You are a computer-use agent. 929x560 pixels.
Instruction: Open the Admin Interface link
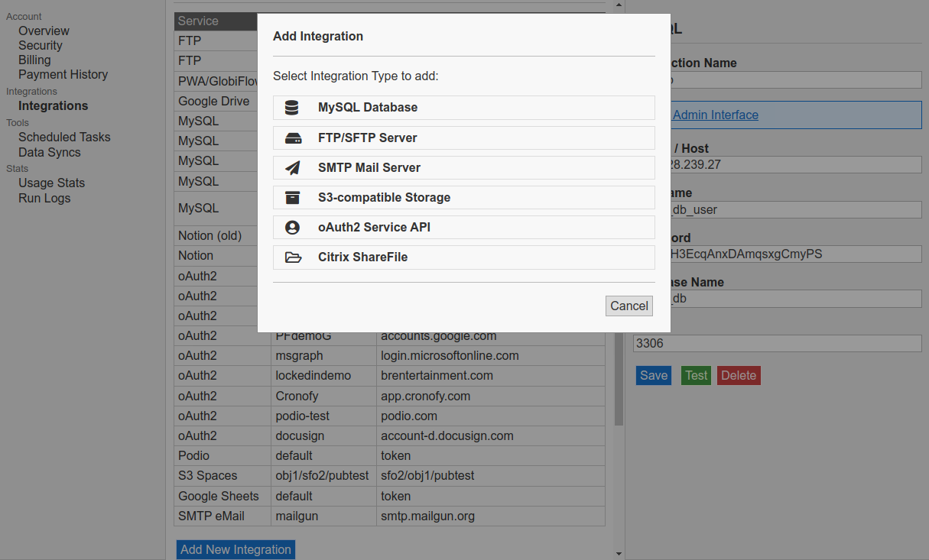(715, 115)
